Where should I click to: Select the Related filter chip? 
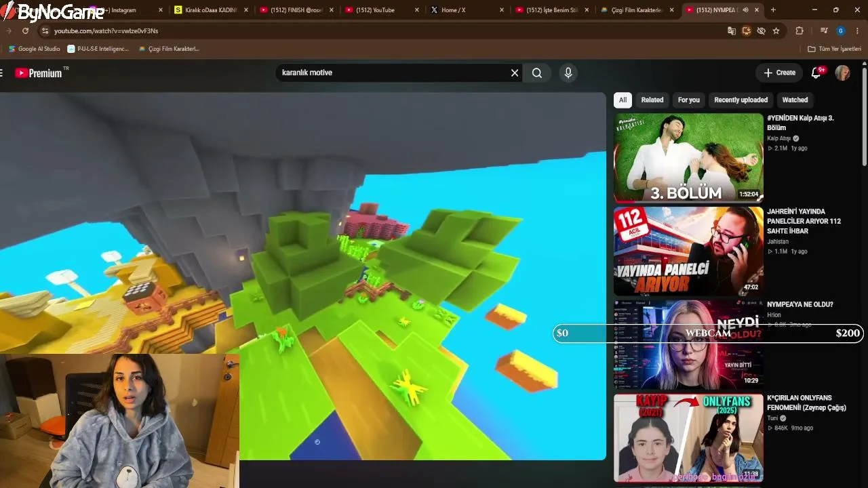[x=652, y=100]
